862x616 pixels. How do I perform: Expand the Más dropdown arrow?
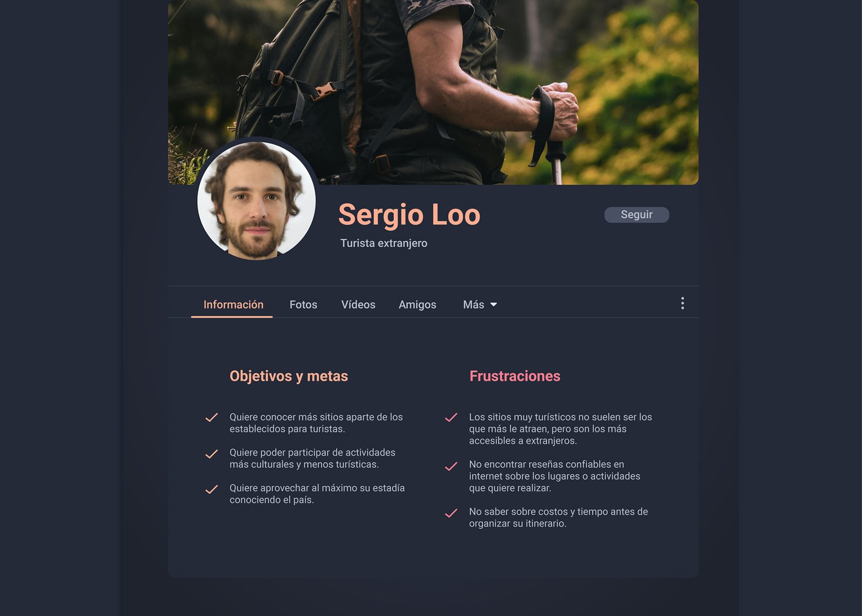point(493,305)
